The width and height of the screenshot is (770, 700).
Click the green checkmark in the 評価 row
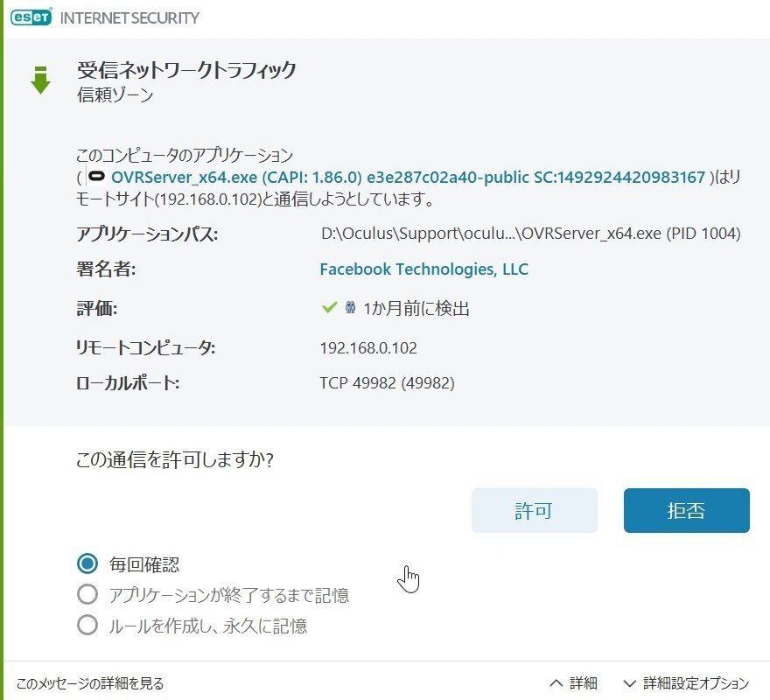[328, 307]
